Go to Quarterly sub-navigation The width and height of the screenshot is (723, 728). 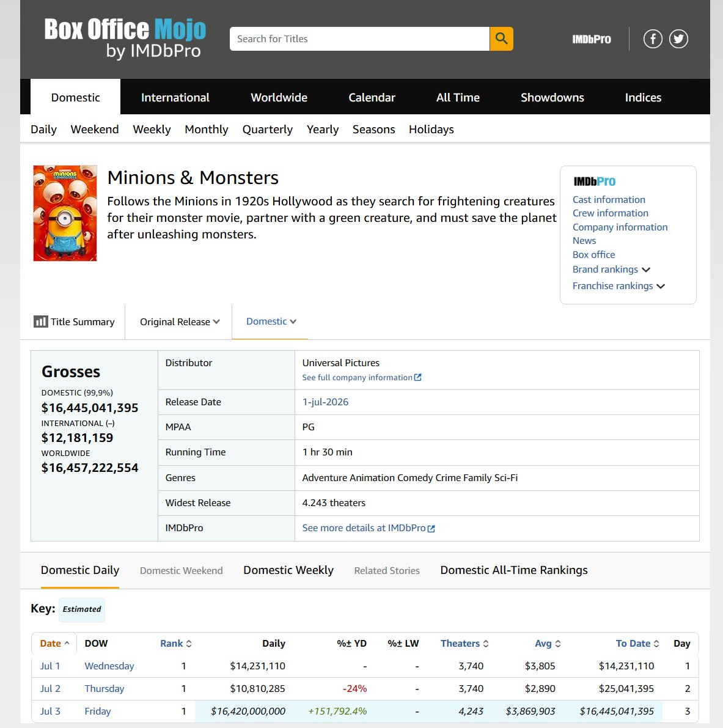pos(268,130)
